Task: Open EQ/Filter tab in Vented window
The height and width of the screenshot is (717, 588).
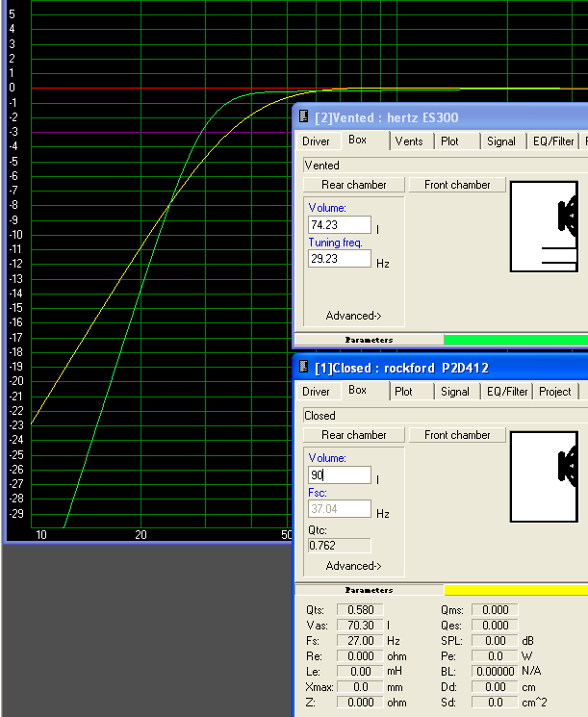Action: click(553, 141)
